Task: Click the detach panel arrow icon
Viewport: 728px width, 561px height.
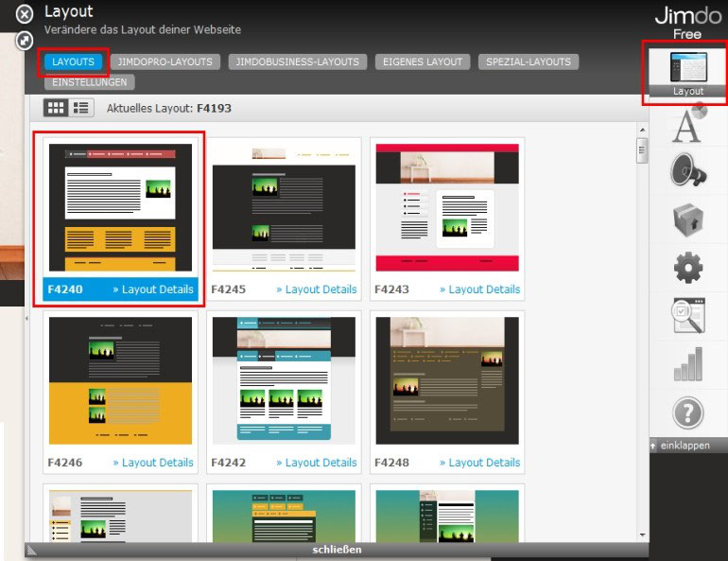Action: click(x=25, y=41)
